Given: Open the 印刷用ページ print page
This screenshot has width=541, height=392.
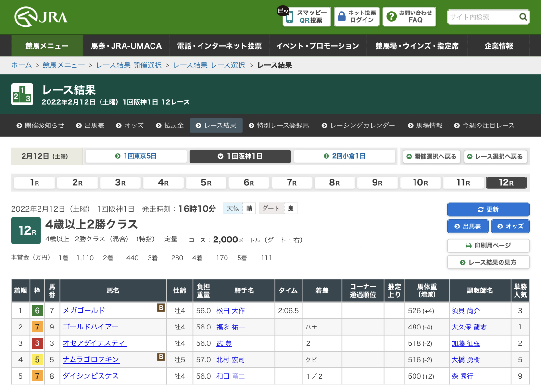Looking at the screenshot, I should (488, 246).
